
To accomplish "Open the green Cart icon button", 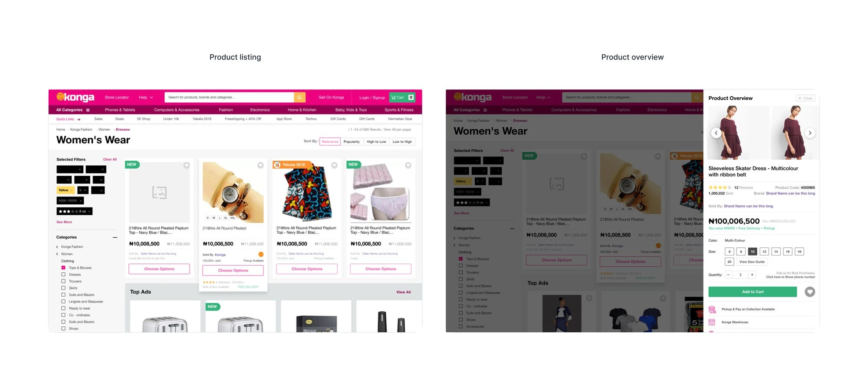I will [402, 97].
